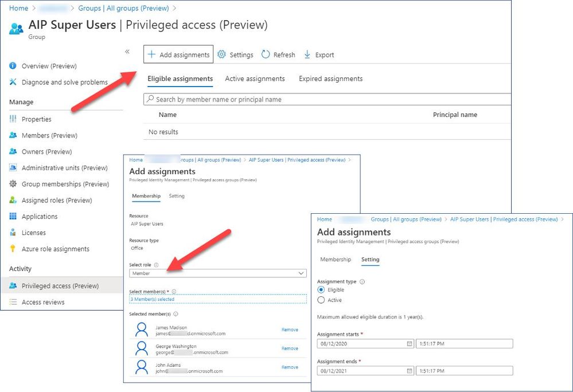Switch to Active assignments tab
Viewport: 573px width, 392px height.
coord(255,79)
